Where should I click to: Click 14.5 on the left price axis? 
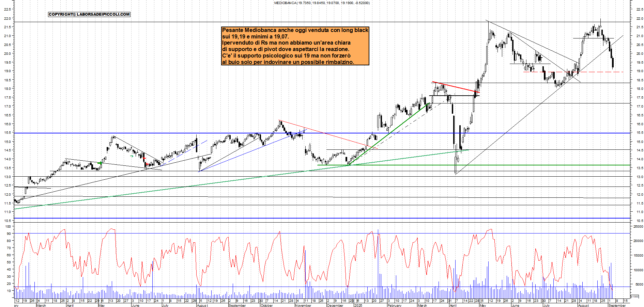7,150
